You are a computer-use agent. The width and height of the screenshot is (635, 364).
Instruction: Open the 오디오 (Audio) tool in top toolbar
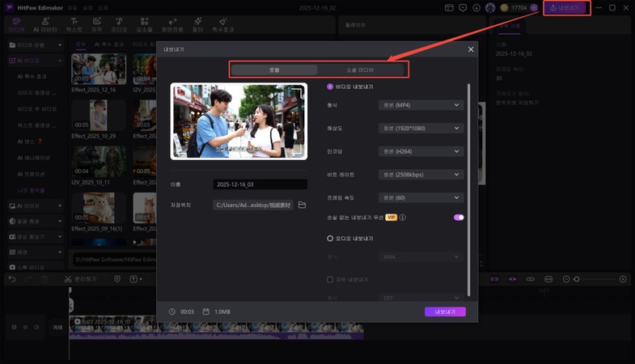click(119, 24)
